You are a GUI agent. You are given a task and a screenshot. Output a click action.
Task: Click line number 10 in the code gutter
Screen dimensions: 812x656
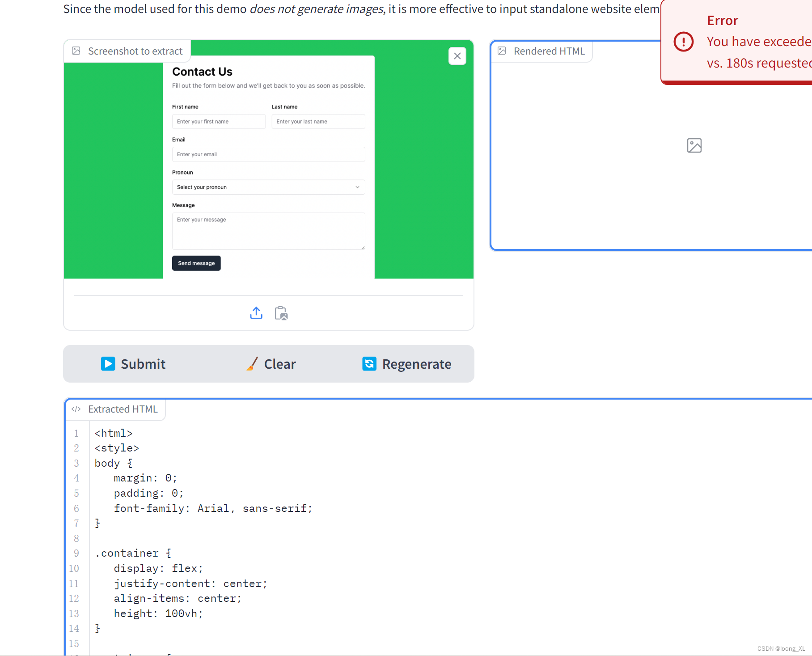(x=74, y=568)
